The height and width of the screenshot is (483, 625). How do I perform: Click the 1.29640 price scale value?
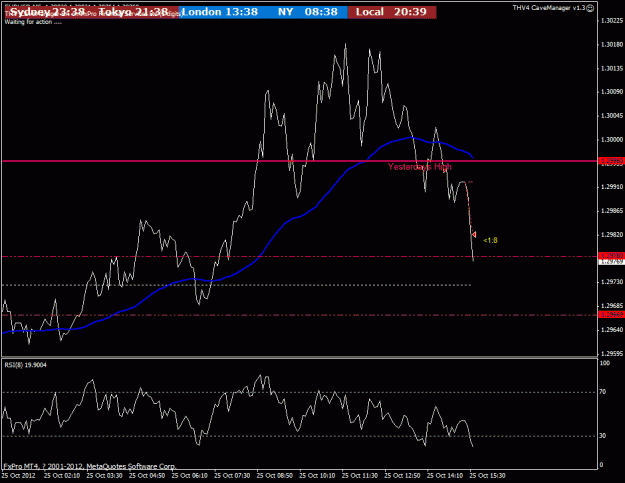tap(612, 330)
